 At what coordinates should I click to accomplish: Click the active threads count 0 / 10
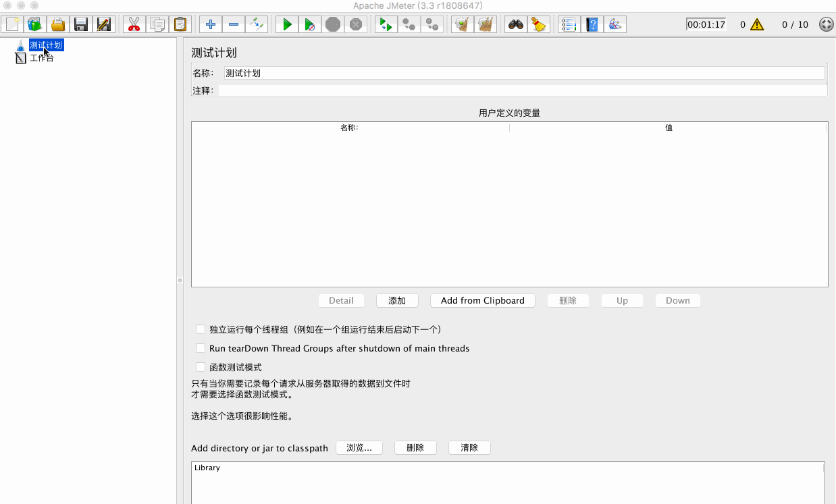pyautogui.click(x=795, y=25)
